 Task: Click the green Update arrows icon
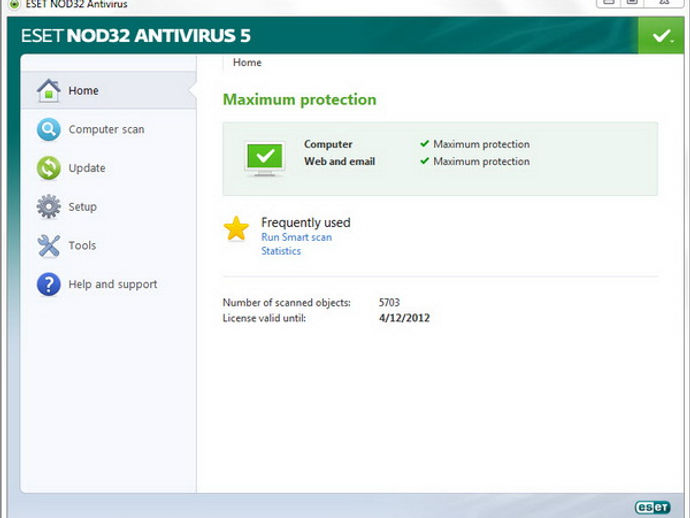(x=48, y=168)
